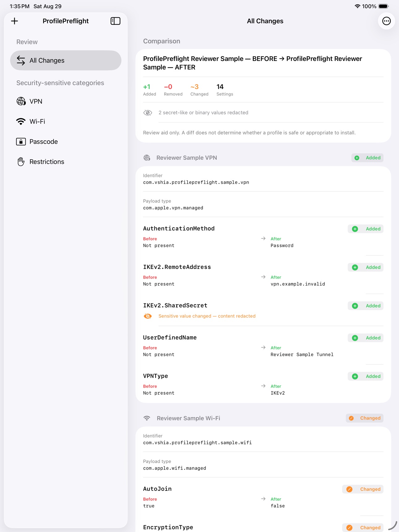Click the Added badge for IKEv2.RemoteAddress
Image resolution: width=399 pixels, height=532 pixels.
coord(366,267)
